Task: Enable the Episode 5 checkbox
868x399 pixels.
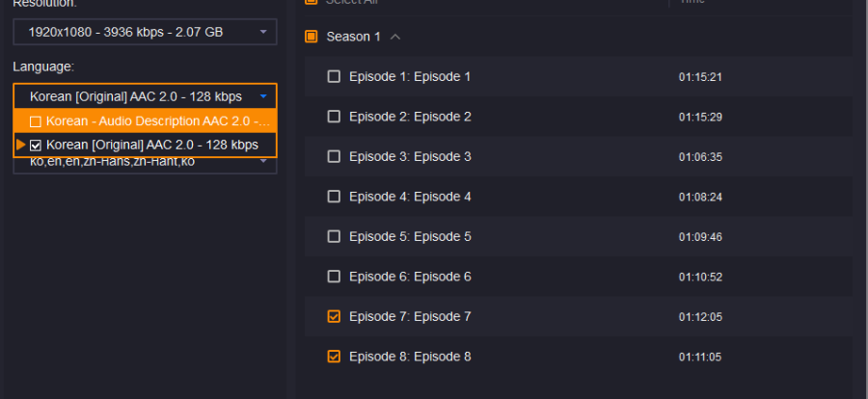Action: coord(334,236)
